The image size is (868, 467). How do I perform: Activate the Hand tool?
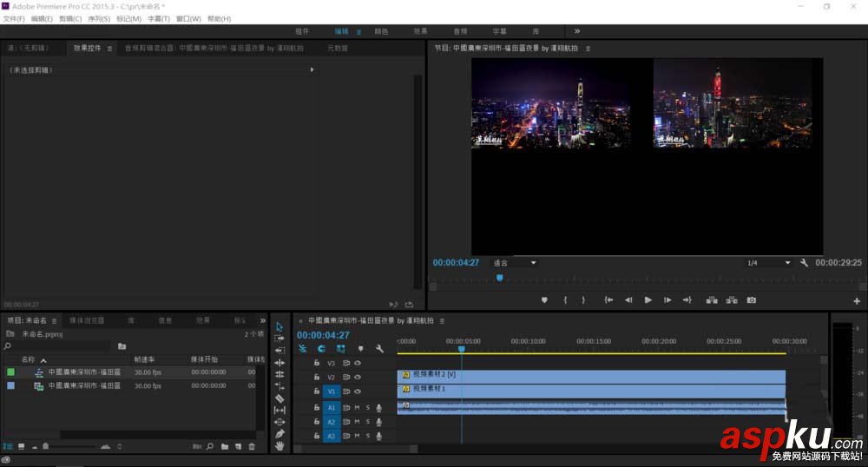[x=279, y=445]
